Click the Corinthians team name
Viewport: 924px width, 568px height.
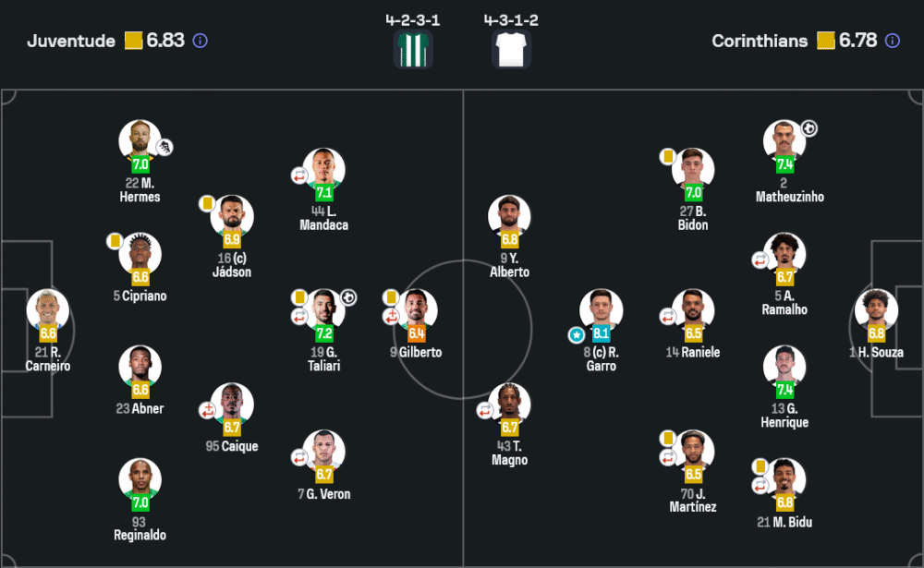click(x=760, y=41)
